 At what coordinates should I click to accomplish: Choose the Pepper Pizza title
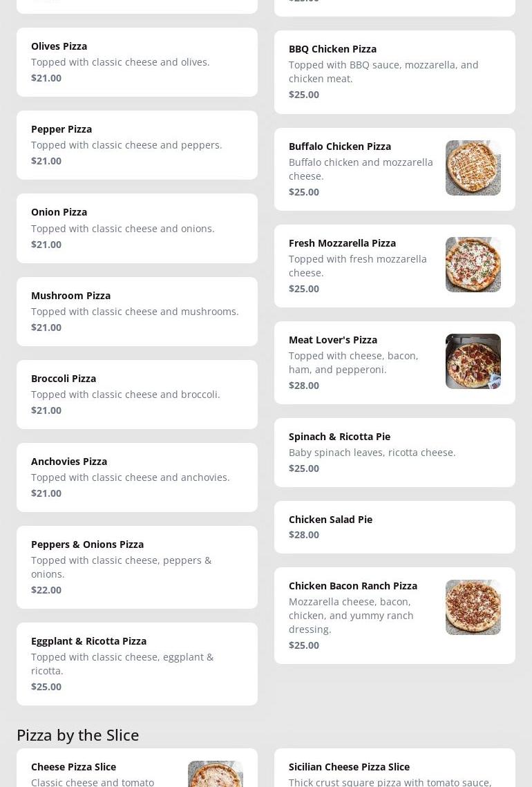[x=61, y=129]
